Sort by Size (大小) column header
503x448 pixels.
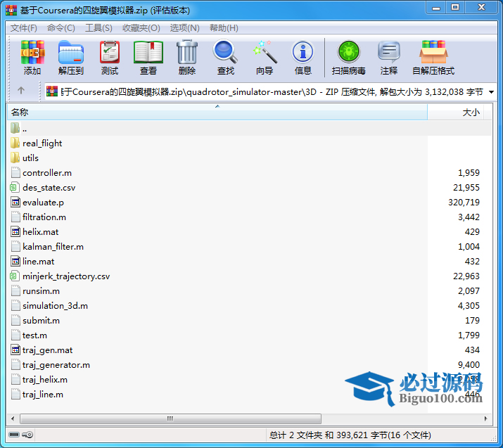456,113
